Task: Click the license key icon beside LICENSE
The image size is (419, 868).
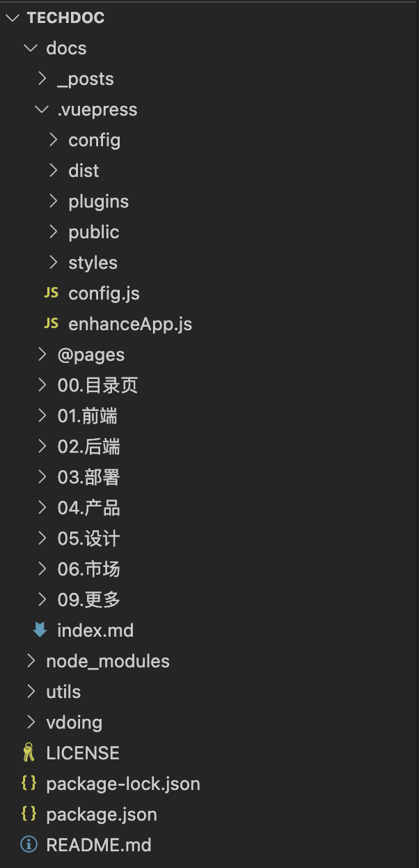Action: coord(29,753)
